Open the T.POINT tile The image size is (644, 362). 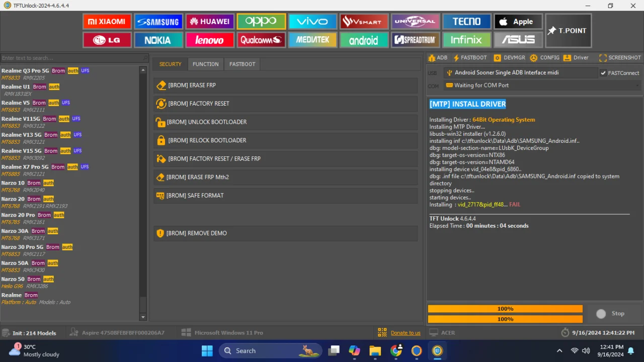pos(569,31)
